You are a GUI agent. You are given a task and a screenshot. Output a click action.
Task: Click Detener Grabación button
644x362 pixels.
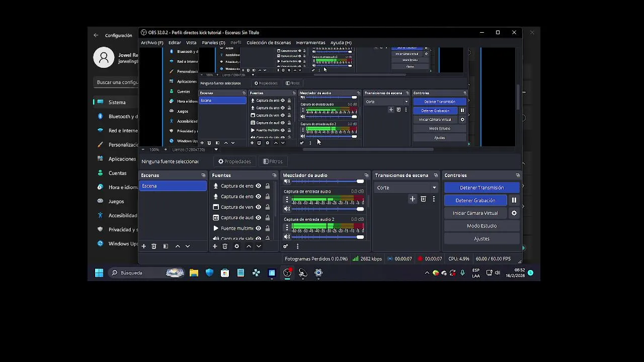pyautogui.click(x=475, y=200)
